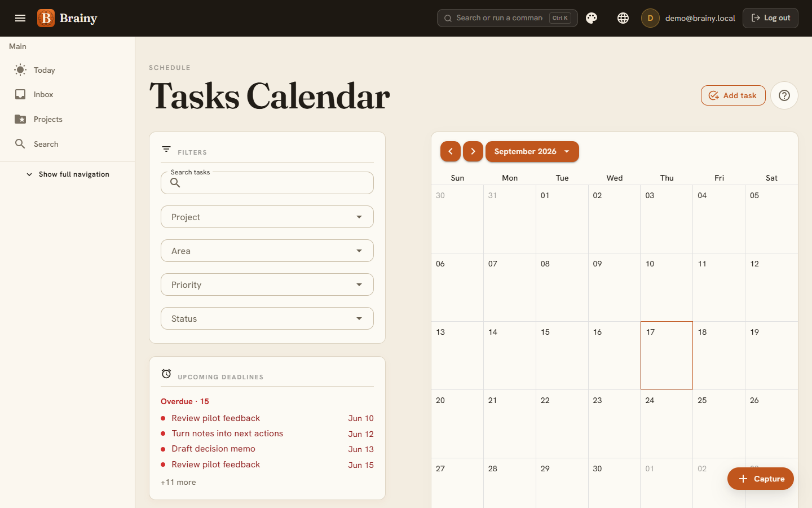
Task: Open Draft decision memo task
Action: (267, 449)
